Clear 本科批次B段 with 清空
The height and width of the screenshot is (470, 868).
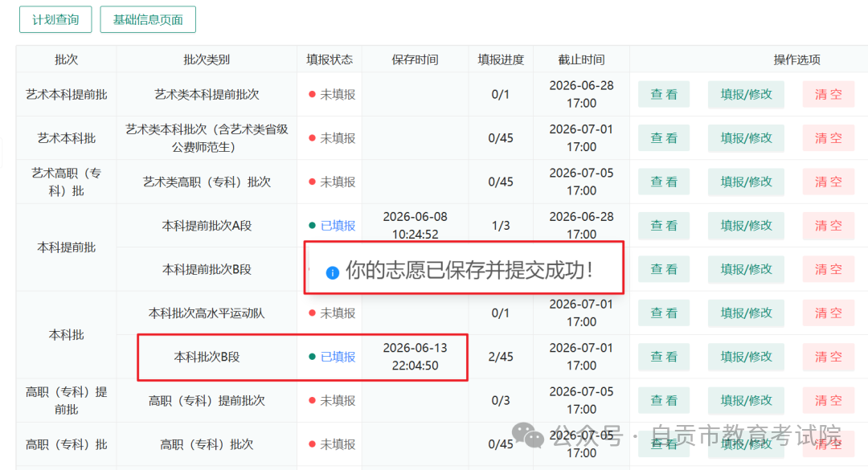pyautogui.click(x=828, y=357)
